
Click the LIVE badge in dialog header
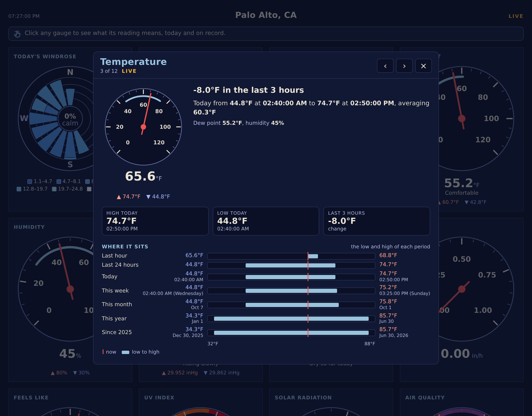129,71
